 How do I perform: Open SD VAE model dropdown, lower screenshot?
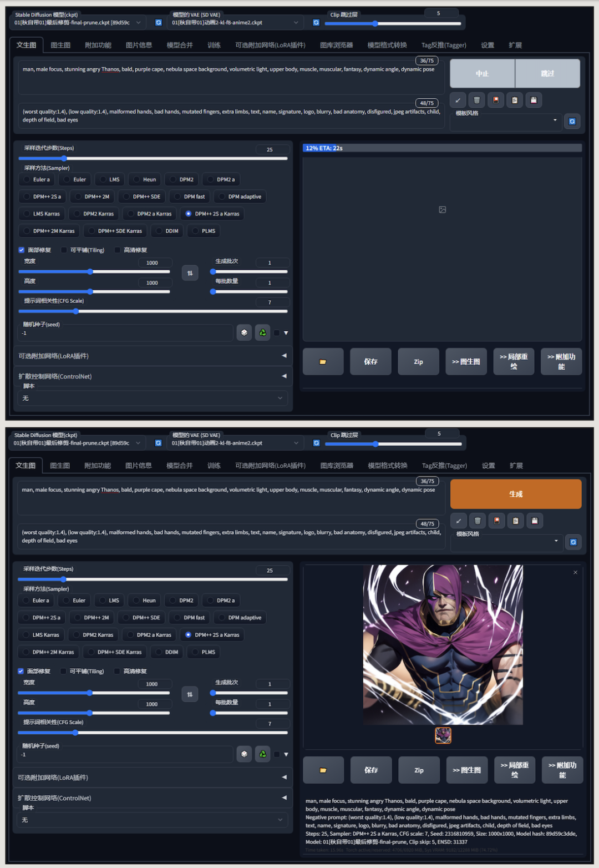click(x=236, y=443)
